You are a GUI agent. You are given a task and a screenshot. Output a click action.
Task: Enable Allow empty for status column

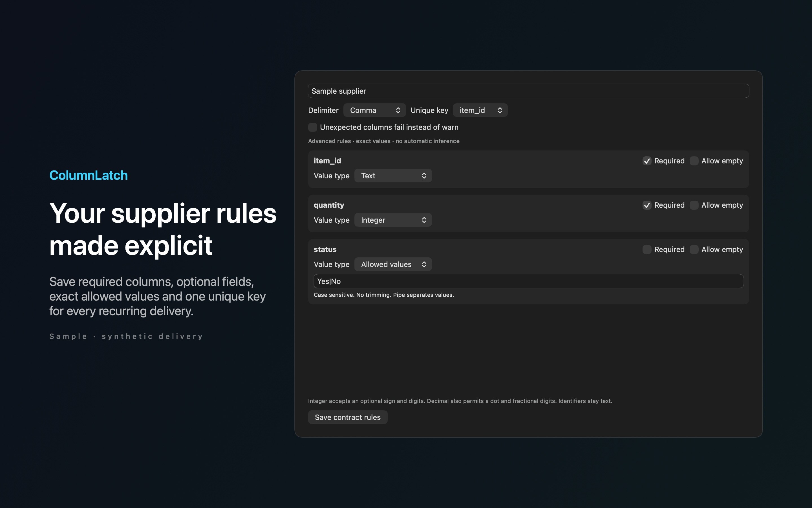point(694,250)
